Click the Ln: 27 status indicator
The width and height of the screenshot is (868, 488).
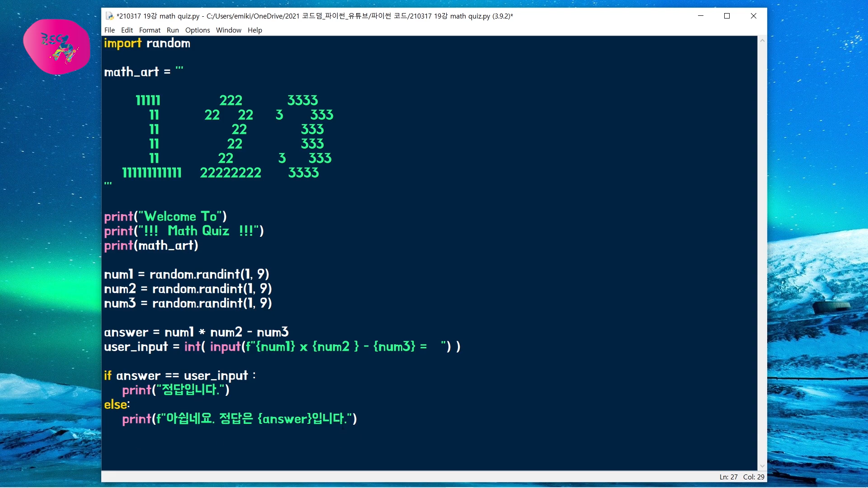pyautogui.click(x=728, y=477)
